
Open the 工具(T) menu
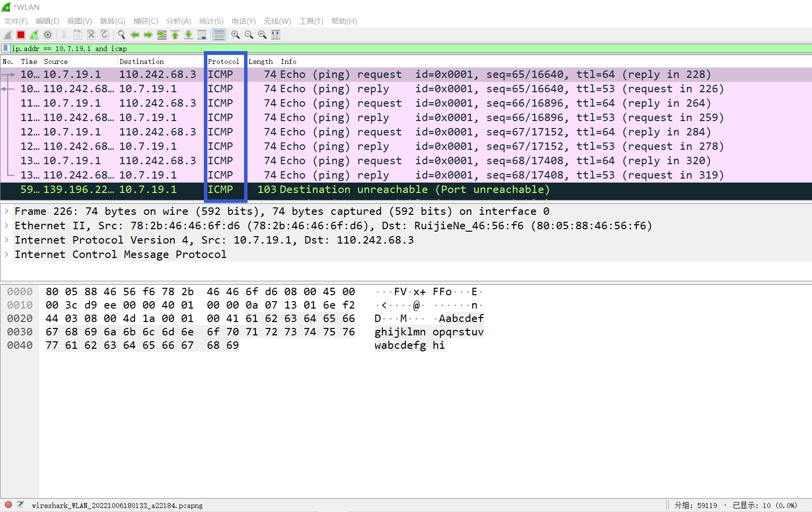(311, 21)
